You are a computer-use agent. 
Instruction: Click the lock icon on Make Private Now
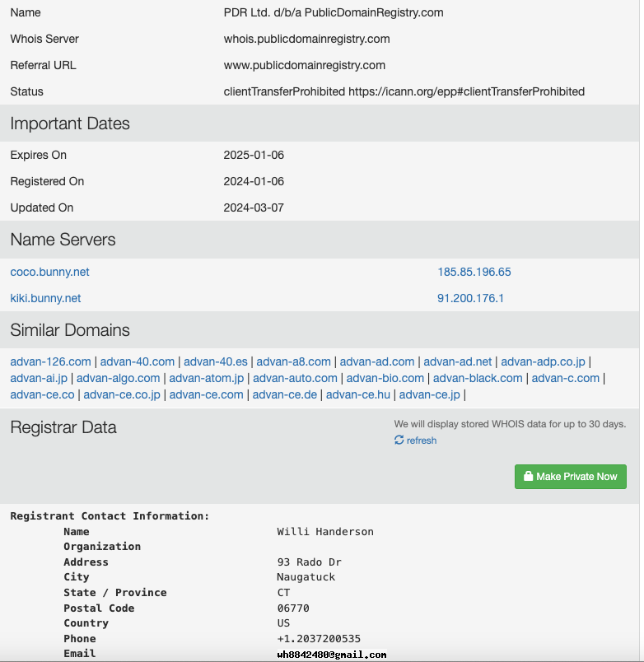pos(528,476)
